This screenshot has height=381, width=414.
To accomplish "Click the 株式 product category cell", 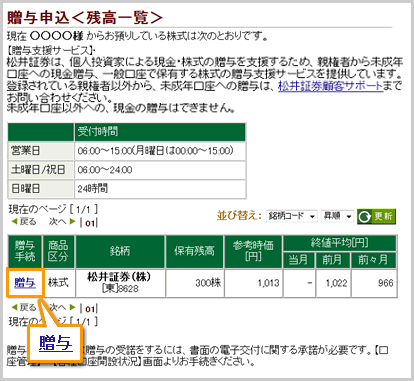I will (x=58, y=283).
